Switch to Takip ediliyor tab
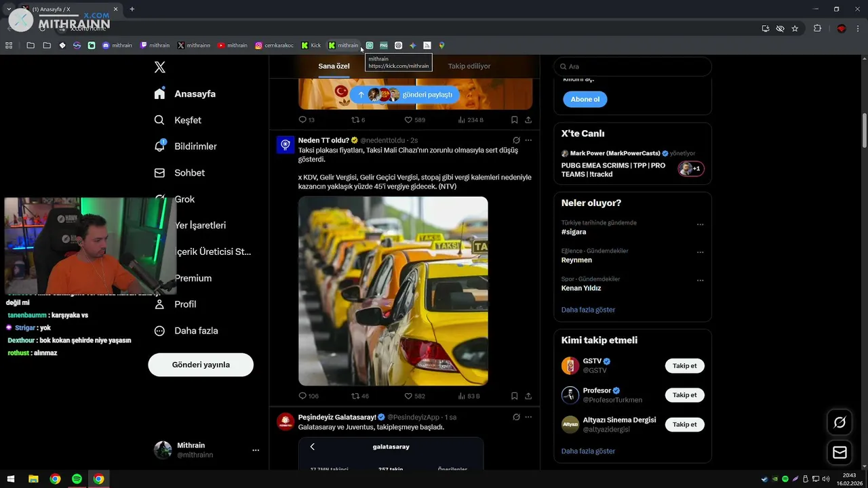The width and height of the screenshot is (868, 488). coord(469,66)
